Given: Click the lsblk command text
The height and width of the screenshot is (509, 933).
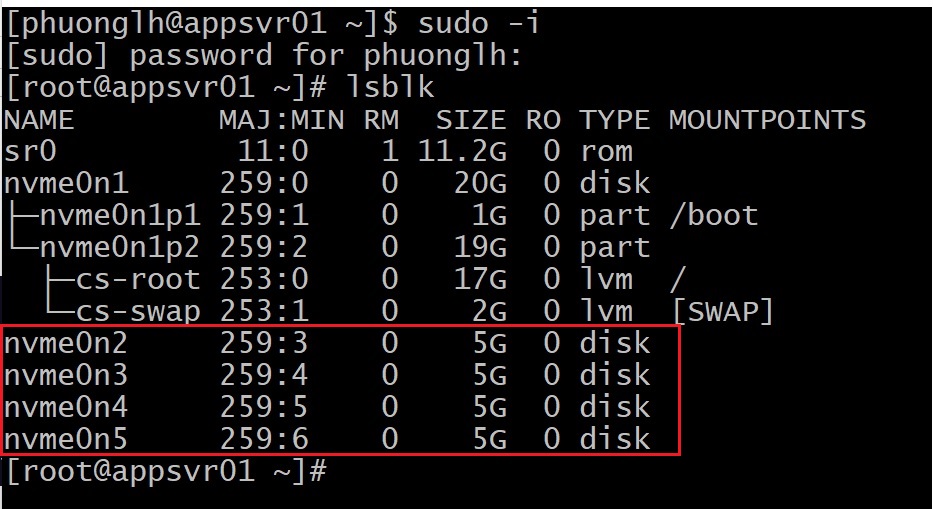Looking at the screenshot, I should tap(389, 87).
